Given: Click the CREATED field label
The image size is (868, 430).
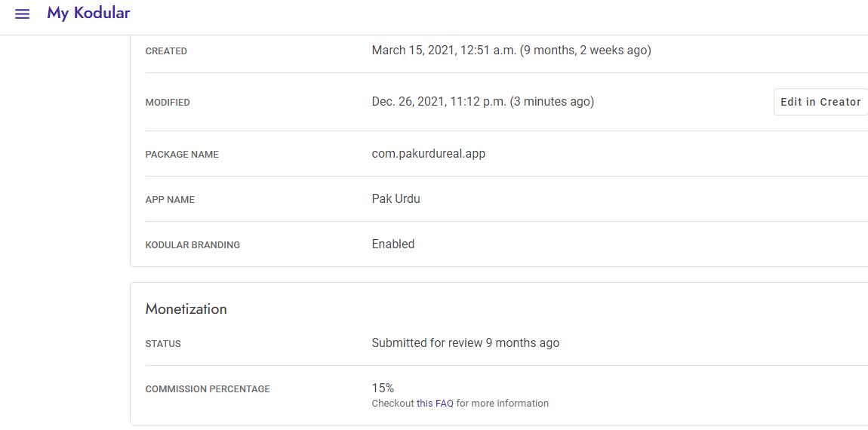Looking at the screenshot, I should 166,51.
